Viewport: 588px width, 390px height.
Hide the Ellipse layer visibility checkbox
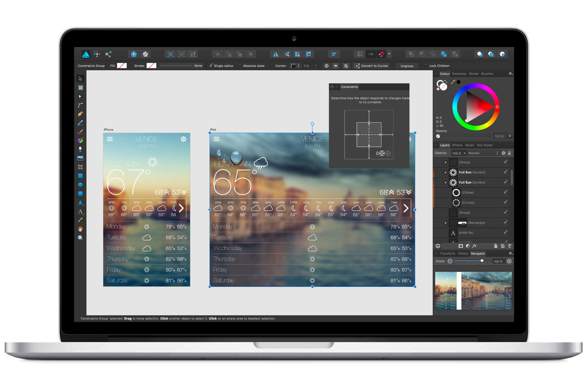pos(505,192)
